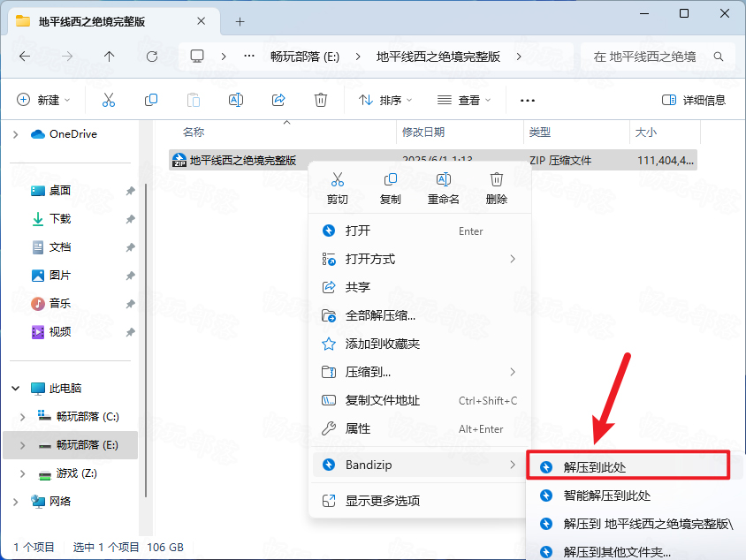Click the navigation pane vertical scrollbar
746x560 pixels.
pos(145,340)
